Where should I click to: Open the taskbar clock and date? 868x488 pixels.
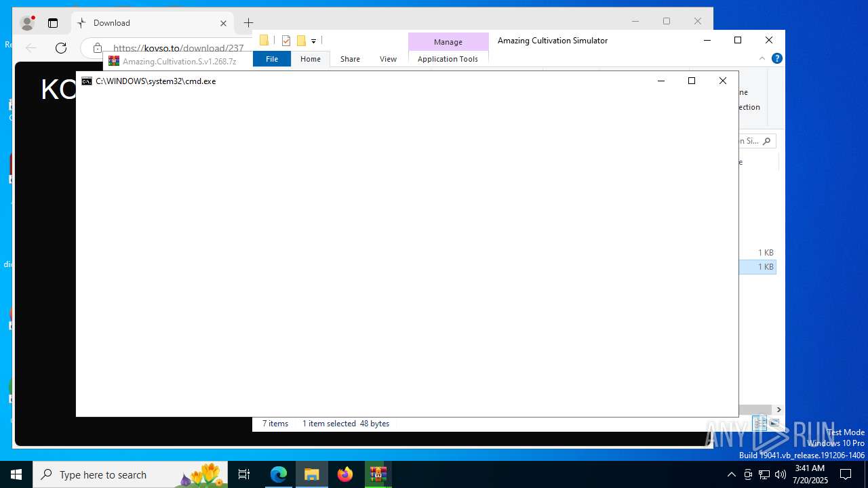pyautogui.click(x=810, y=474)
